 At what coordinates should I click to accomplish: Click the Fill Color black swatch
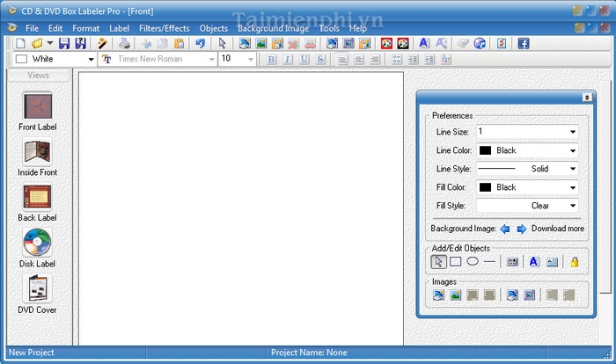[x=485, y=187]
